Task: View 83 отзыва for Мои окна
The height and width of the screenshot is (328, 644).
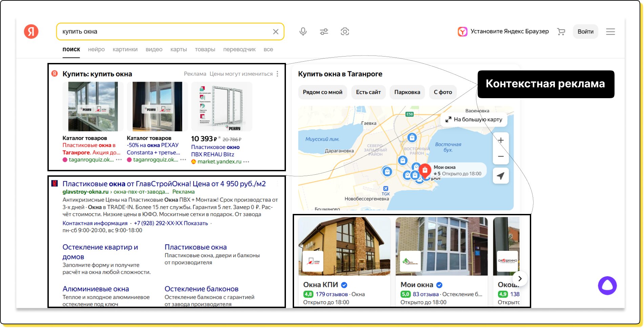Action: pyautogui.click(x=425, y=294)
